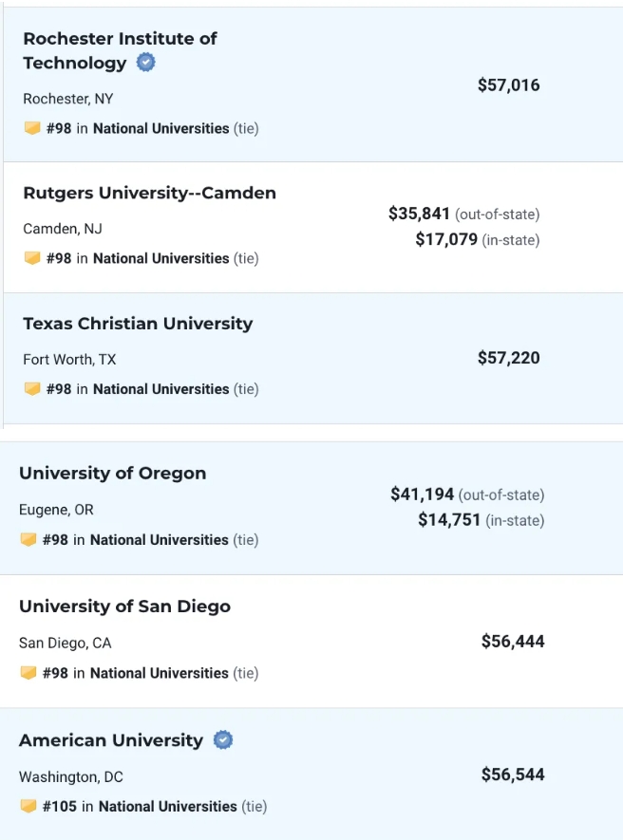Open the University of San Diego listing
The height and width of the screenshot is (840, 623).
[x=124, y=607]
